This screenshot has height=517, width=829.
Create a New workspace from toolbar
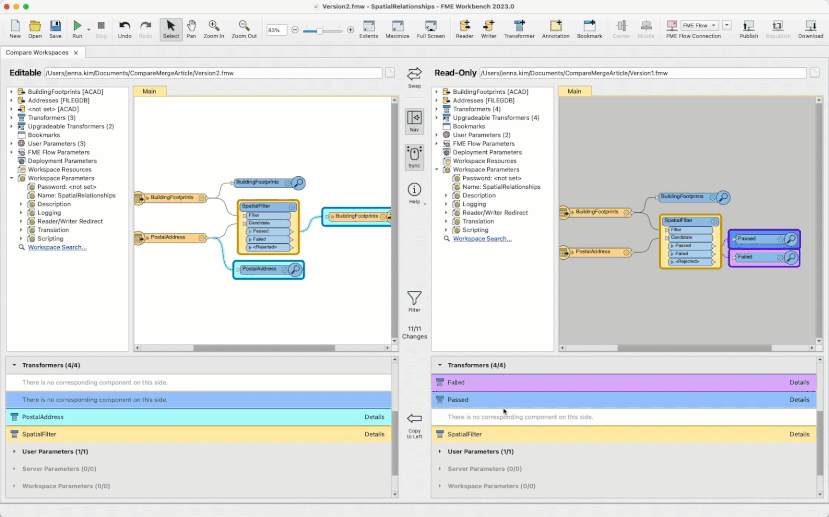(x=15, y=29)
